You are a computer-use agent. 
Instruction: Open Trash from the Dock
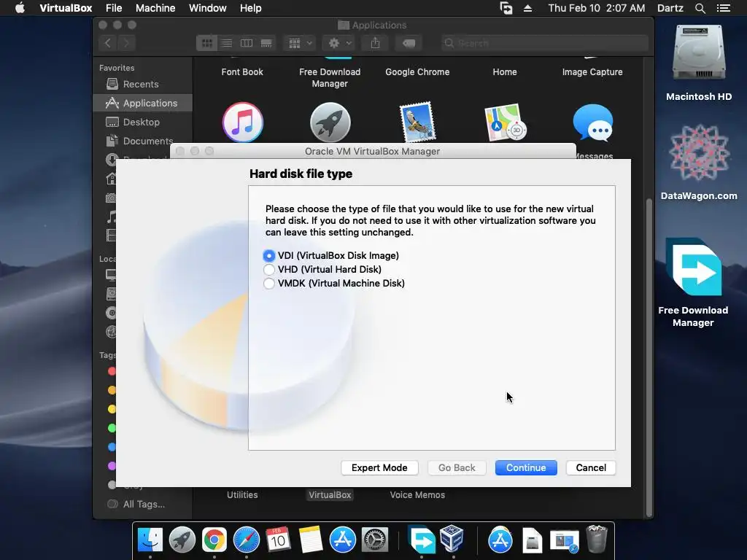click(597, 539)
